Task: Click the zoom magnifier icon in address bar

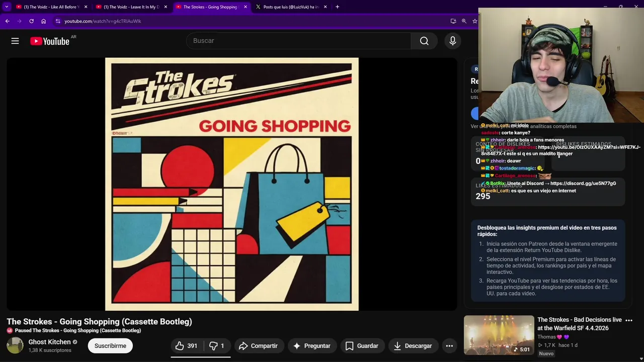Action: coord(464,21)
